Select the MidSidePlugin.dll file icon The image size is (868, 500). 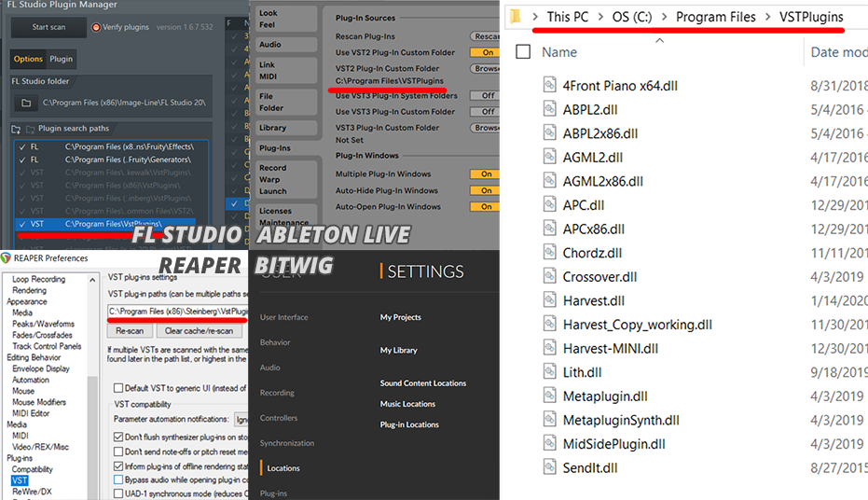[x=549, y=443]
